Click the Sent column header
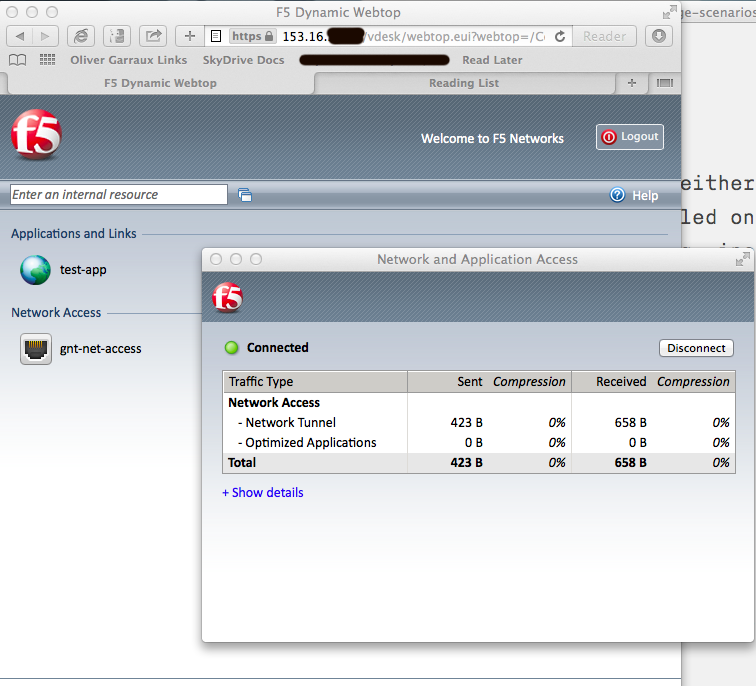This screenshot has width=756, height=686. tap(470, 381)
